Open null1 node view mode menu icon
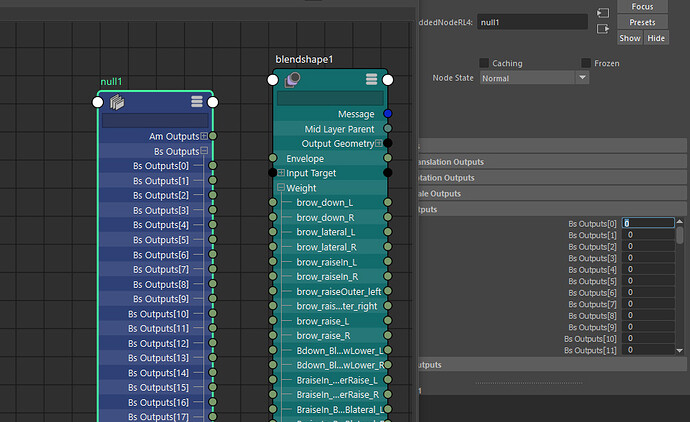690x422 pixels. click(197, 101)
